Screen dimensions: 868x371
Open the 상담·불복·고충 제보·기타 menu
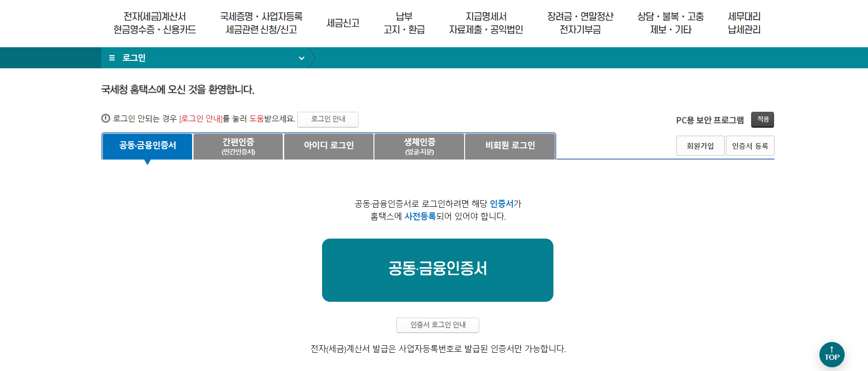(670, 23)
